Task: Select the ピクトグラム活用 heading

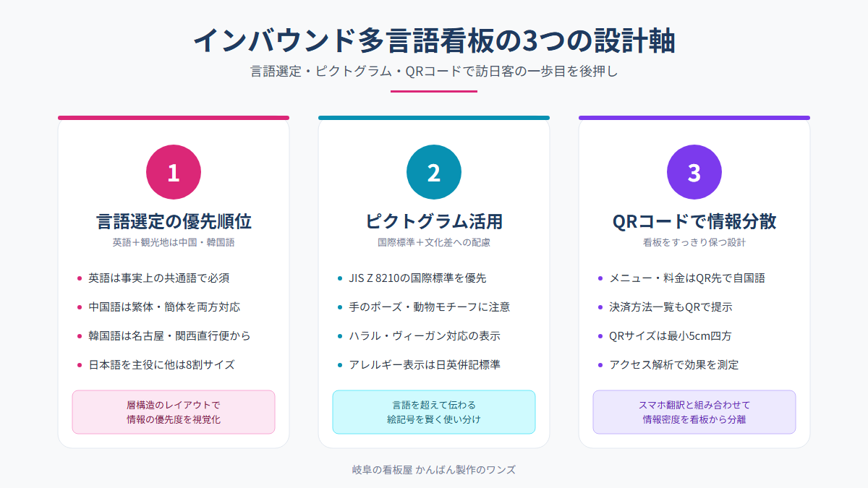Action: pos(434,221)
